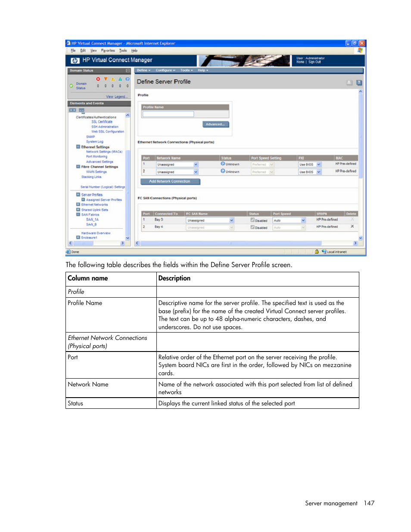Click the Add Network Connection button

[170, 181]
